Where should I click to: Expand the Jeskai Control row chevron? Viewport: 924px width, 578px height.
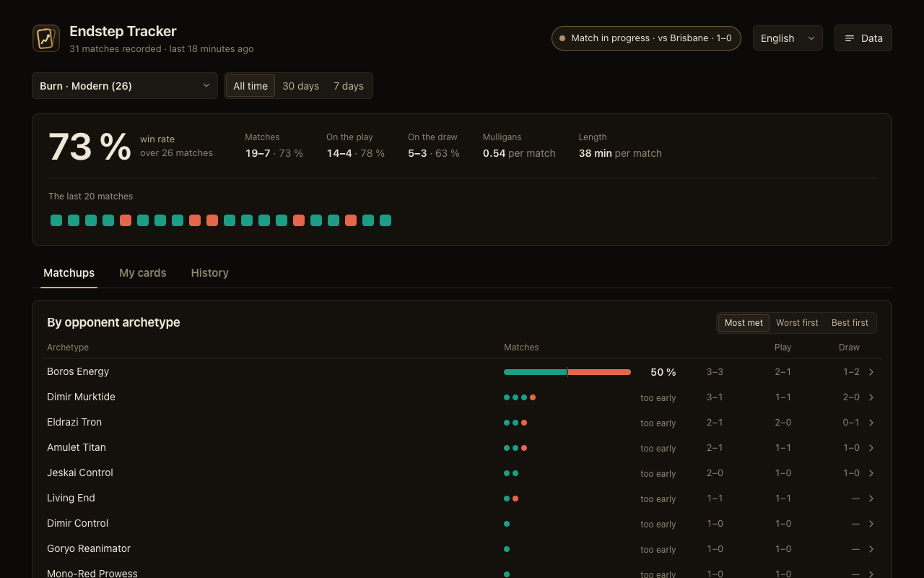[871, 473]
